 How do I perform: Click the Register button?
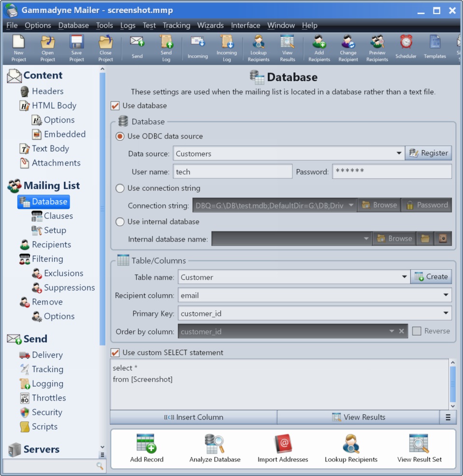pyautogui.click(x=428, y=153)
